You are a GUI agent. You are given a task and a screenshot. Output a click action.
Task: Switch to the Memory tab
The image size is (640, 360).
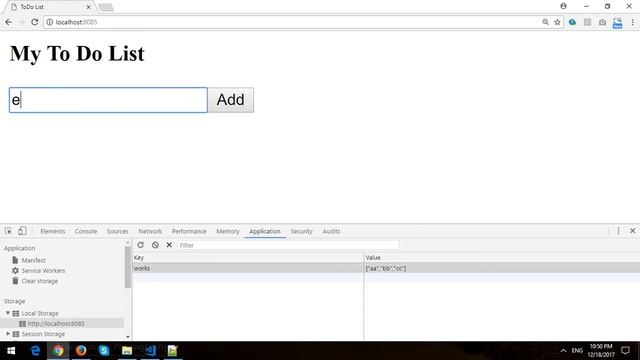(x=228, y=231)
